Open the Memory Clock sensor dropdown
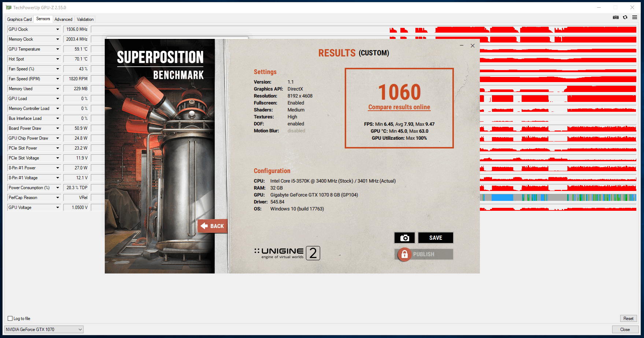This screenshot has height=338, width=644. [x=58, y=39]
